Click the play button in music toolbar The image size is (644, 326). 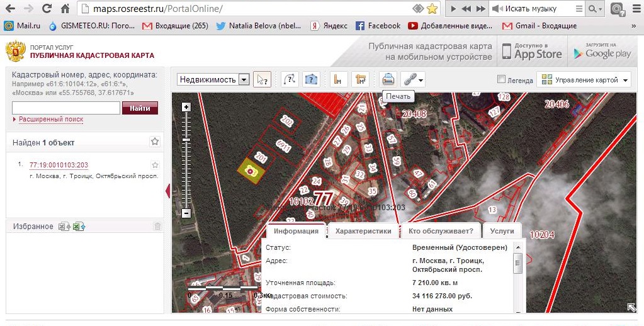click(453, 9)
